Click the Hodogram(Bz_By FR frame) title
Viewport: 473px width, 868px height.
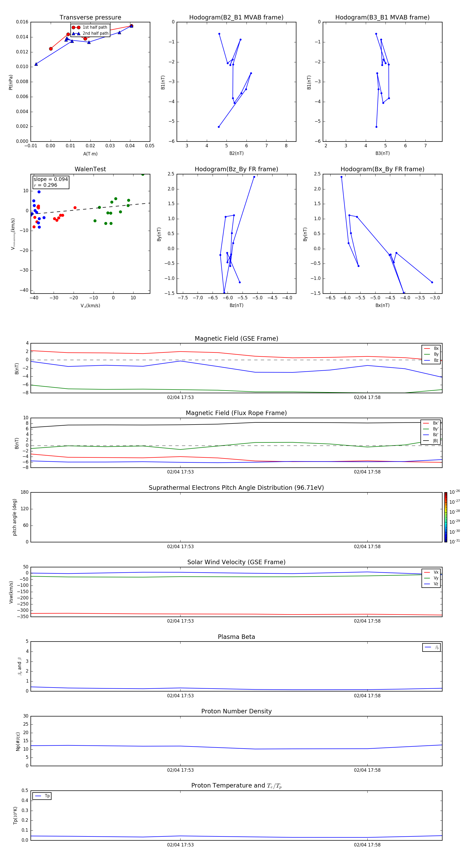(x=236, y=169)
